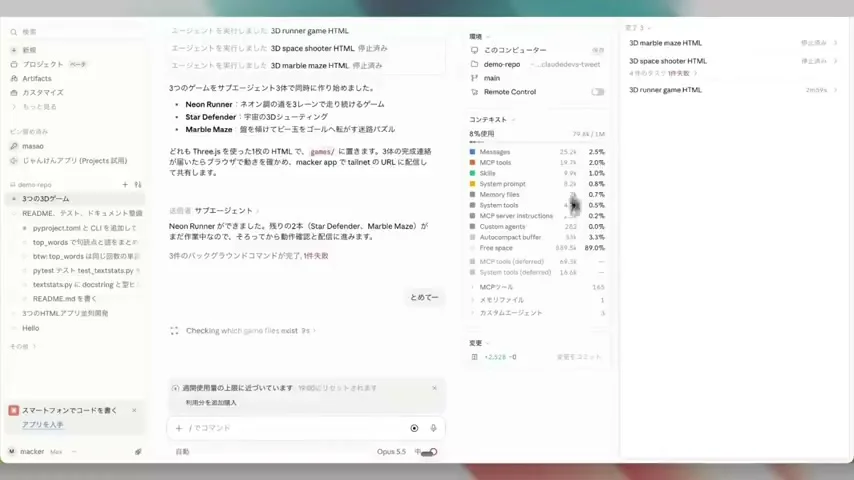Expand もっと見る in the sidebar

34,107
